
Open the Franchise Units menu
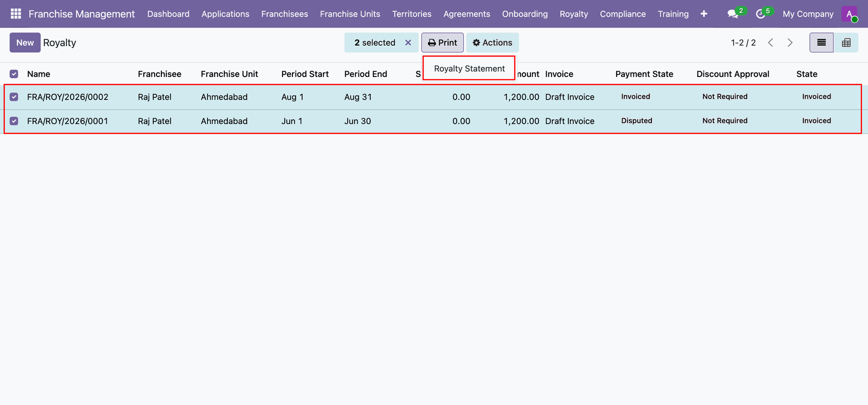coord(350,14)
